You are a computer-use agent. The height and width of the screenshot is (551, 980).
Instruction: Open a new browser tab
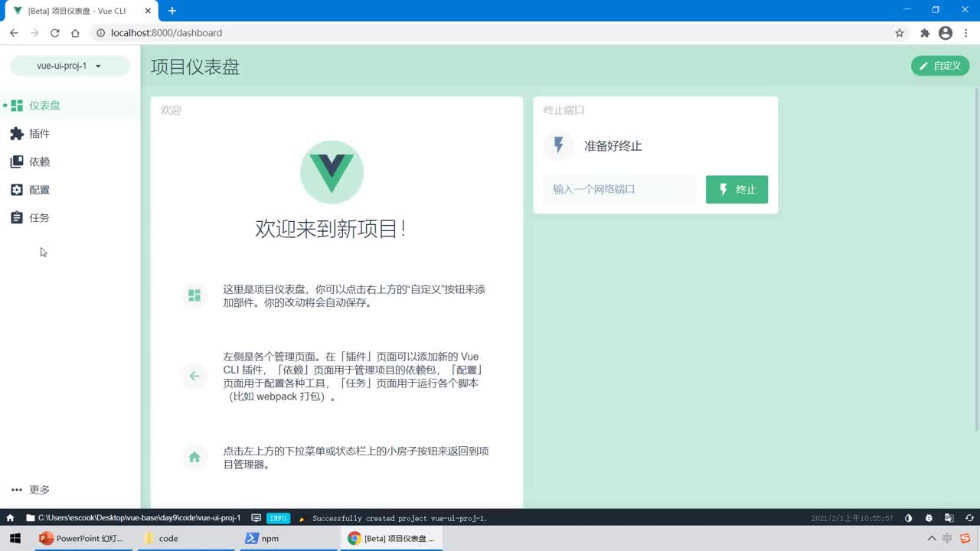[x=172, y=11]
